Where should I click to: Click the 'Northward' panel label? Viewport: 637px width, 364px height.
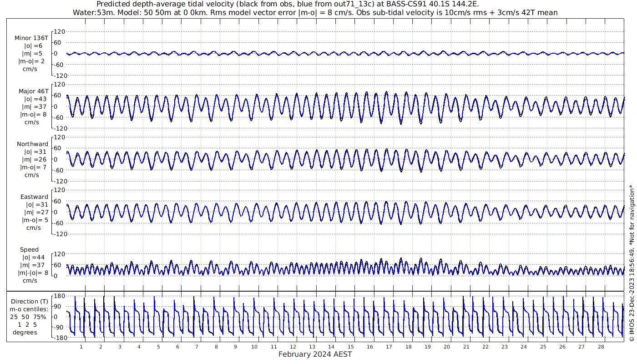pyautogui.click(x=33, y=144)
